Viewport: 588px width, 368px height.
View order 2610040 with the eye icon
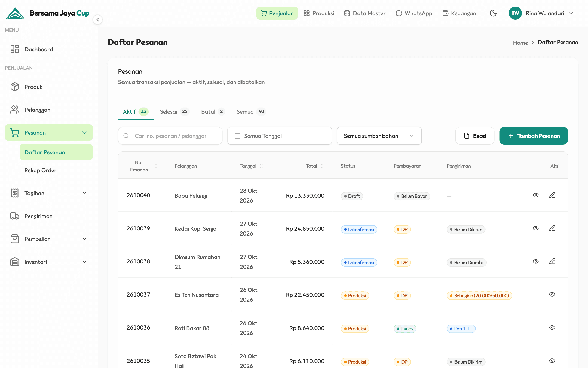(535, 195)
